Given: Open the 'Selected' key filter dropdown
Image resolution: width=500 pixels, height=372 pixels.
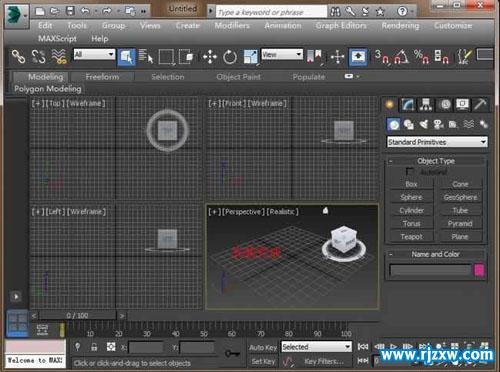Looking at the screenshot, I should click(316, 347).
